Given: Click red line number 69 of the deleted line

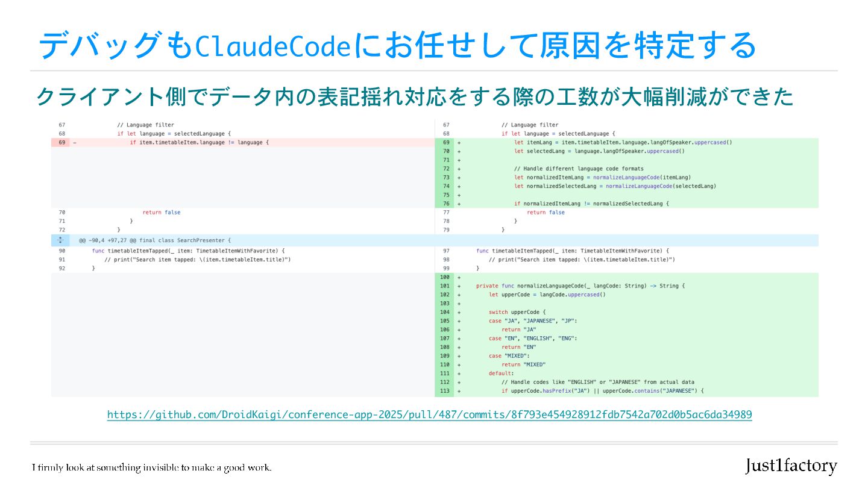Looking at the screenshot, I should 61,142.
